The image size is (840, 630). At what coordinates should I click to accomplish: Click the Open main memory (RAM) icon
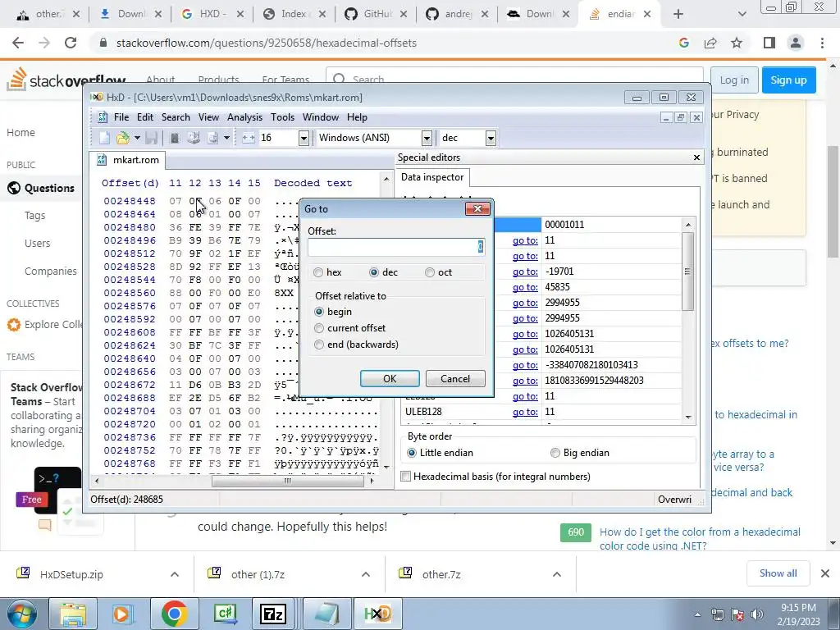pos(175,138)
